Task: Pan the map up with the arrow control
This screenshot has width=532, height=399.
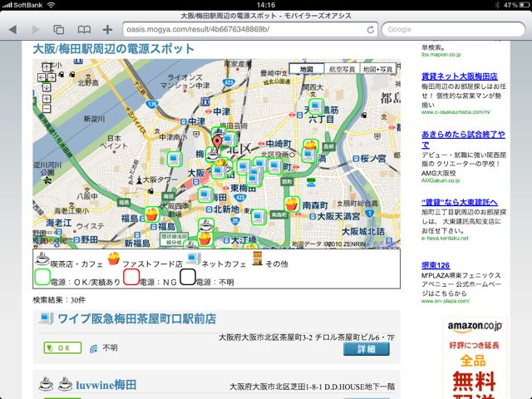Action: 47,66
